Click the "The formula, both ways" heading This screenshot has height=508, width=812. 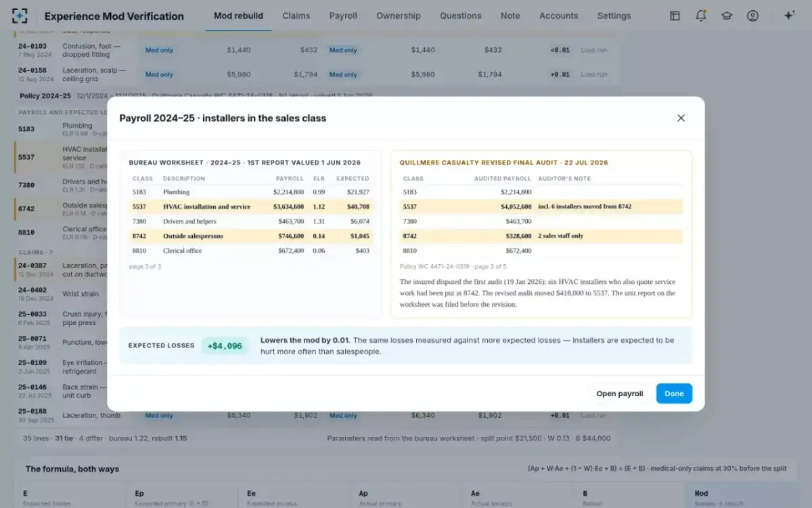(72, 469)
